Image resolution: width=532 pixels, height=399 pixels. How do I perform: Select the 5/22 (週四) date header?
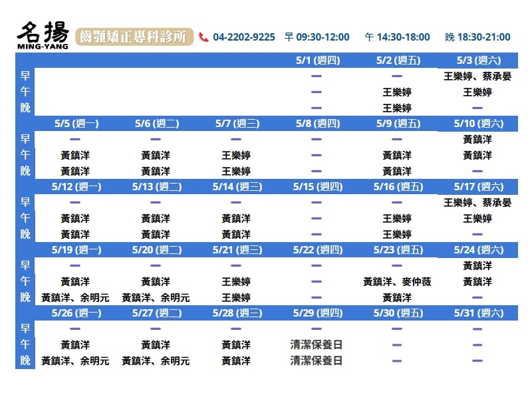pos(318,250)
